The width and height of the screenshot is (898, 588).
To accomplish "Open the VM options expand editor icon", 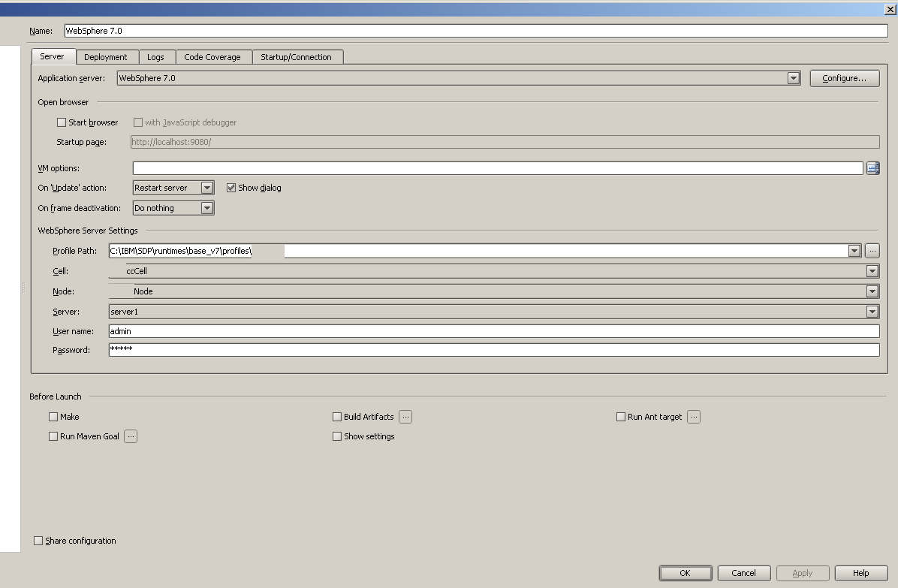I will pyautogui.click(x=872, y=168).
